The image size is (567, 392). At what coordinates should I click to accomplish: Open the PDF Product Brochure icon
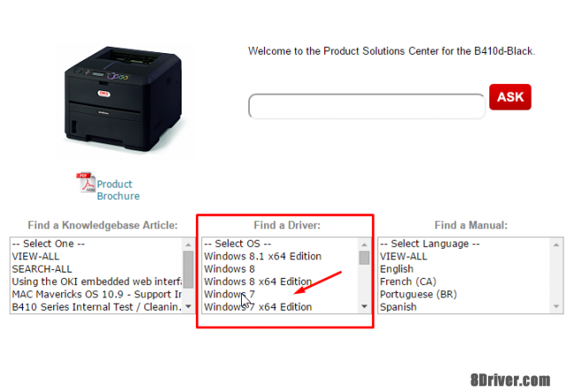(x=86, y=182)
